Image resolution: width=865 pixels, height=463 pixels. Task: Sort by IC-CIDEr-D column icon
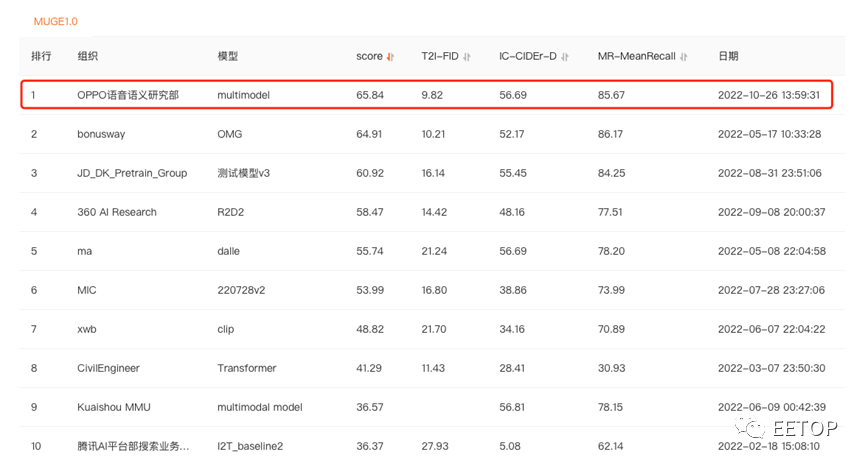[x=565, y=56]
